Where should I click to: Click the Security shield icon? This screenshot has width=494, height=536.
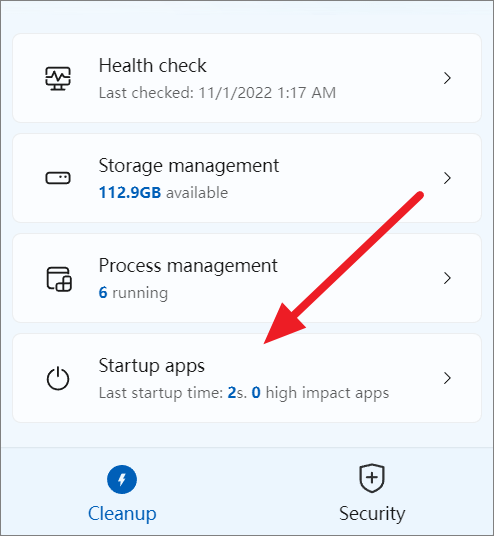click(x=372, y=478)
